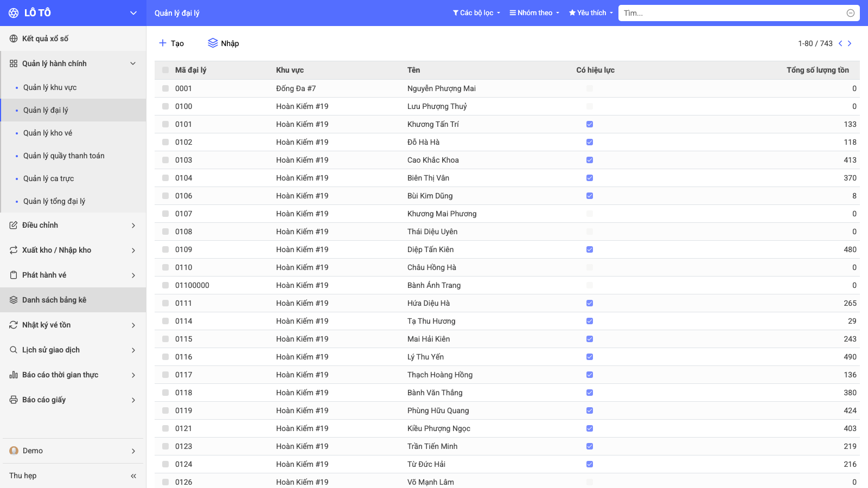Click the Lịch sử giao dịch search icon

pyautogui.click(x=14, y=350)
